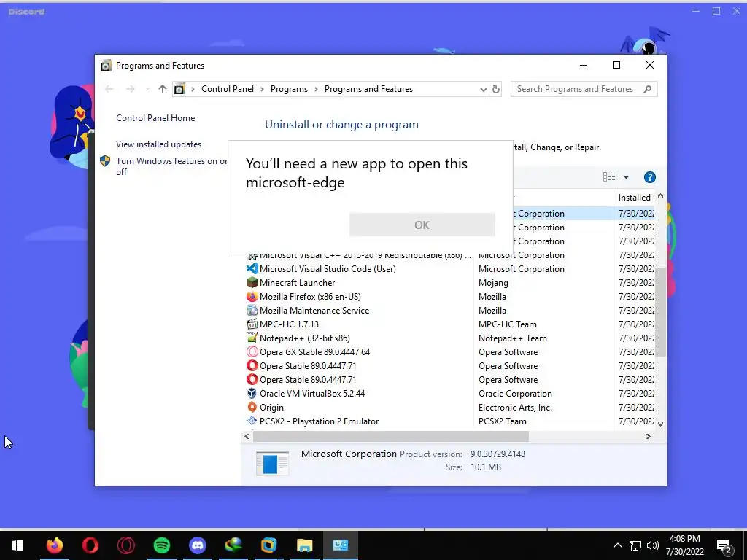Show hidden system tray icons
This screenshot has height=560, width=747.
click(617, 545)
